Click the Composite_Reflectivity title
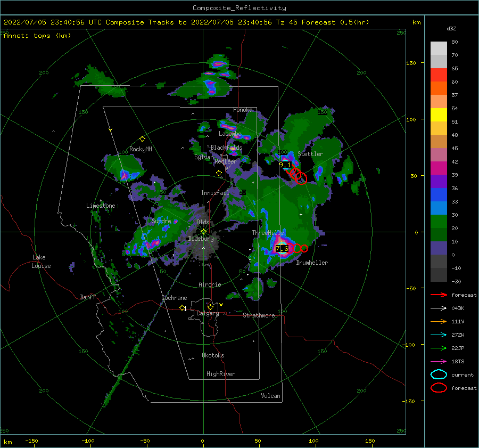The height and width of the screenshot is (448, 479). tap(240, 8)
